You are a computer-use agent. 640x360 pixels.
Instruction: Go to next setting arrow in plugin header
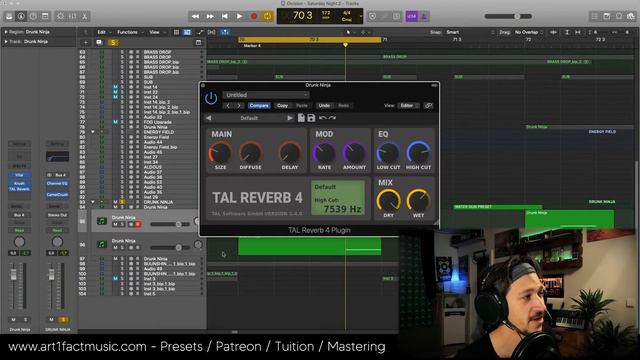coord(239,106)
